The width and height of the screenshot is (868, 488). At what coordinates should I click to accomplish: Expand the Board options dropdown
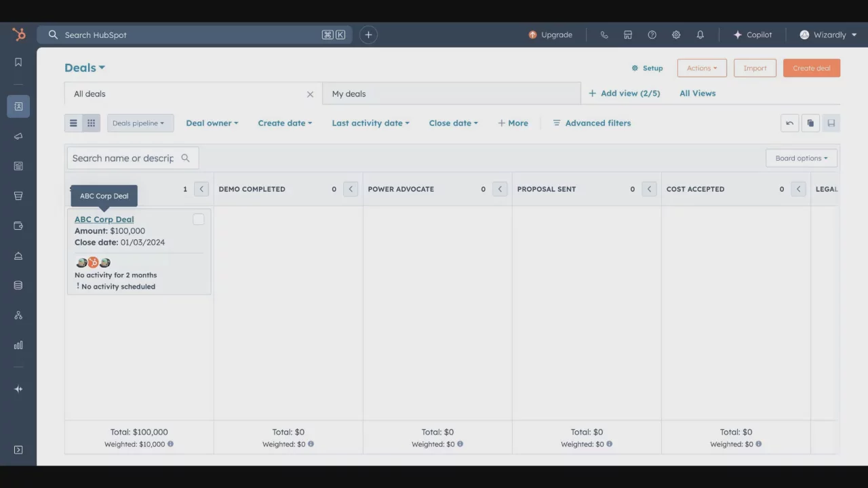click(x=801, y=158)
